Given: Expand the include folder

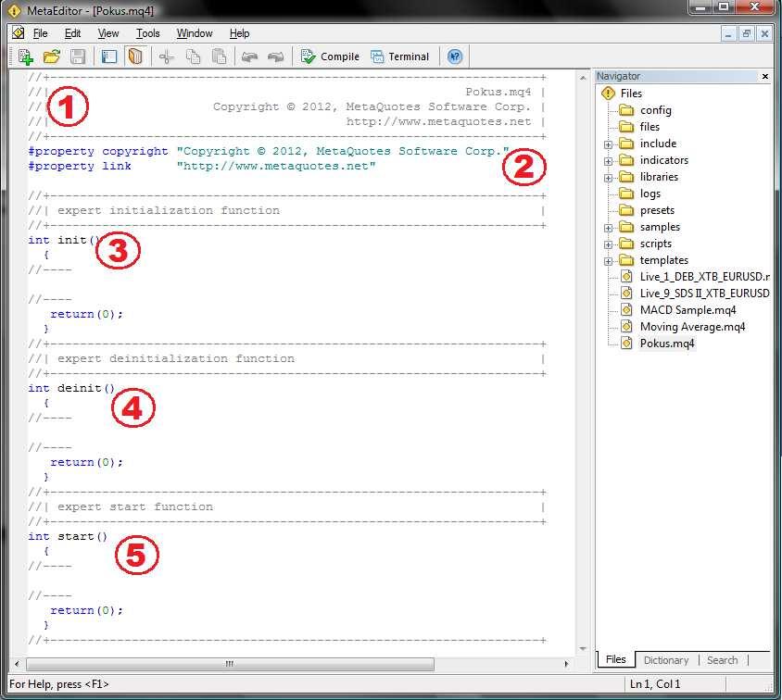Looking at the screenshot, I should [x=608, y=144].
